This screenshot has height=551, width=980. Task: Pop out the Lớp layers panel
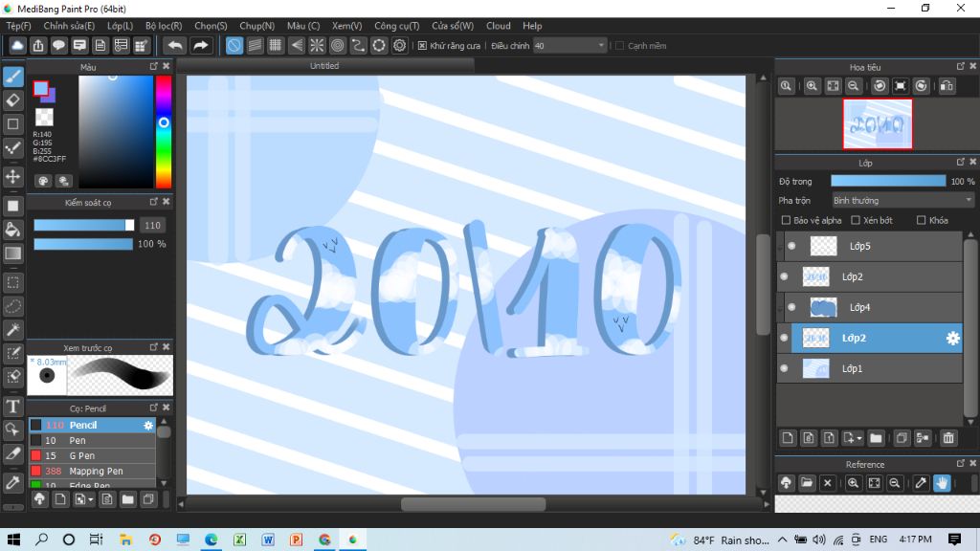click(961, 162)
